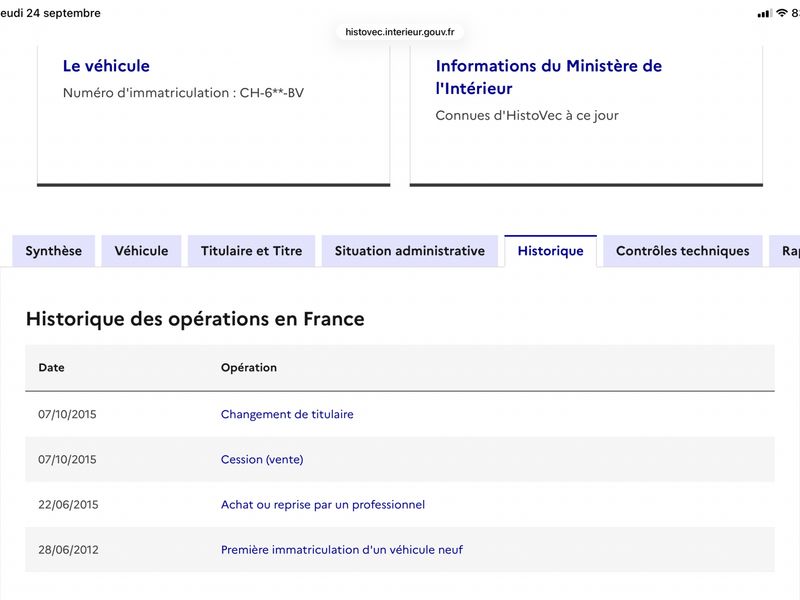This screenshot has width=800, height=600.
Task: Go to the Contrôles techniques tab
Action: [683, 251]
